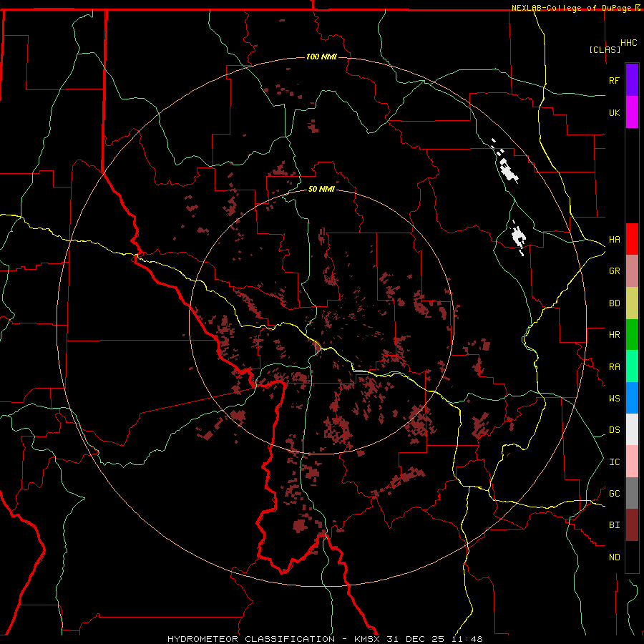
Task: Click the UK legend label
Action: point(614,112)
